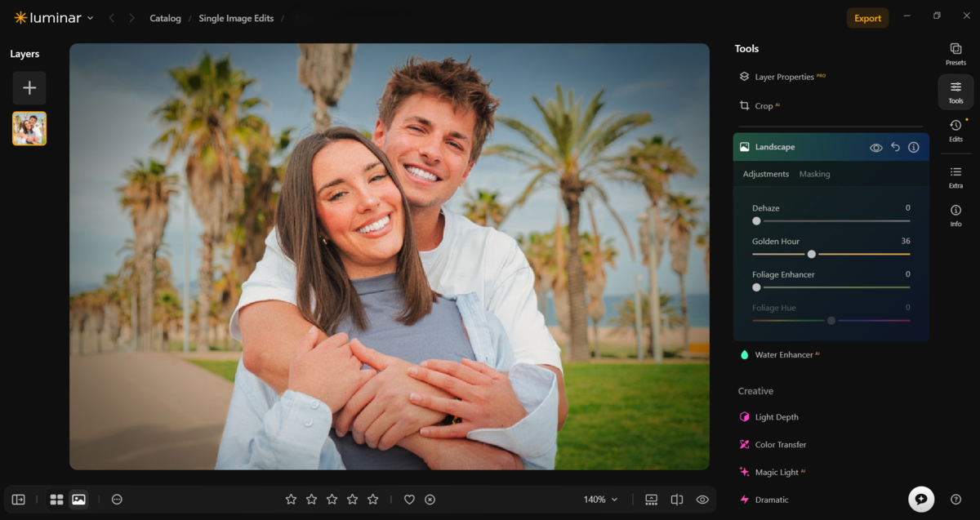Screen dimensions: 980x520
Task: Switch to single image view
Action: click(x=78, y=500)
